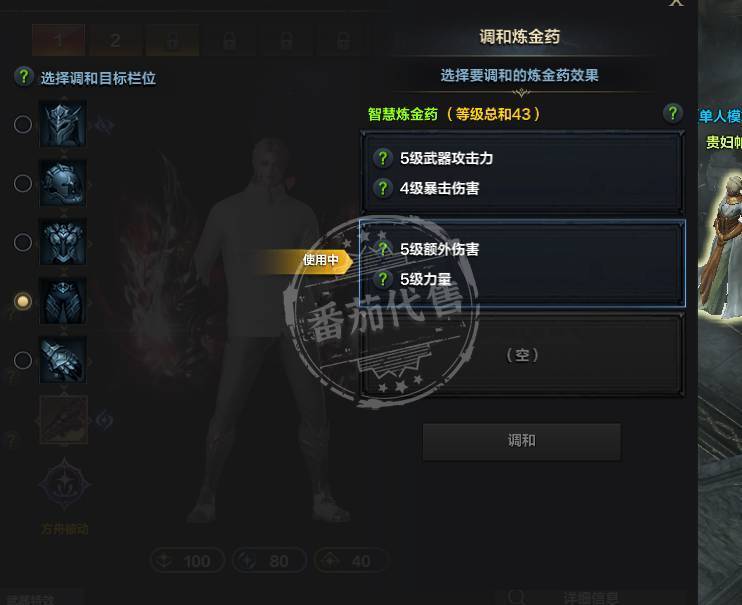Click the 调和 button
742x605 pixels.
[x=521, y=441]
